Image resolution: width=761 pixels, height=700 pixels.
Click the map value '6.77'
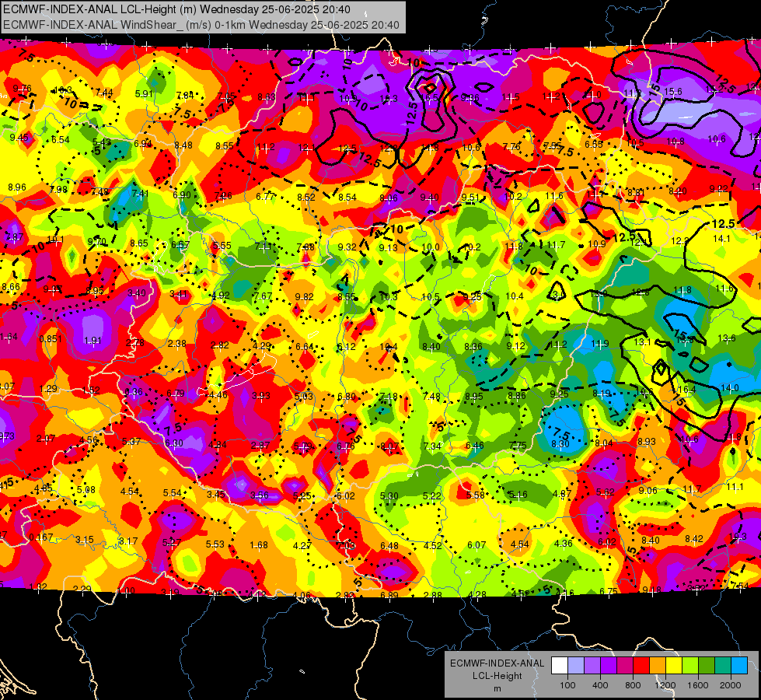click(265, 196)
